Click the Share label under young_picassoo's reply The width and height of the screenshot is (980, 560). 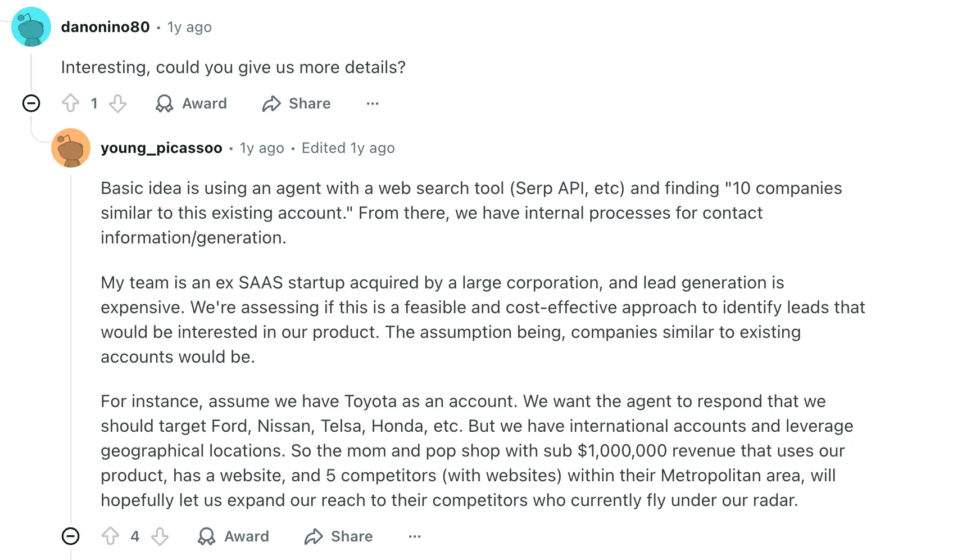pyautogui.click(x=352, y=536)
